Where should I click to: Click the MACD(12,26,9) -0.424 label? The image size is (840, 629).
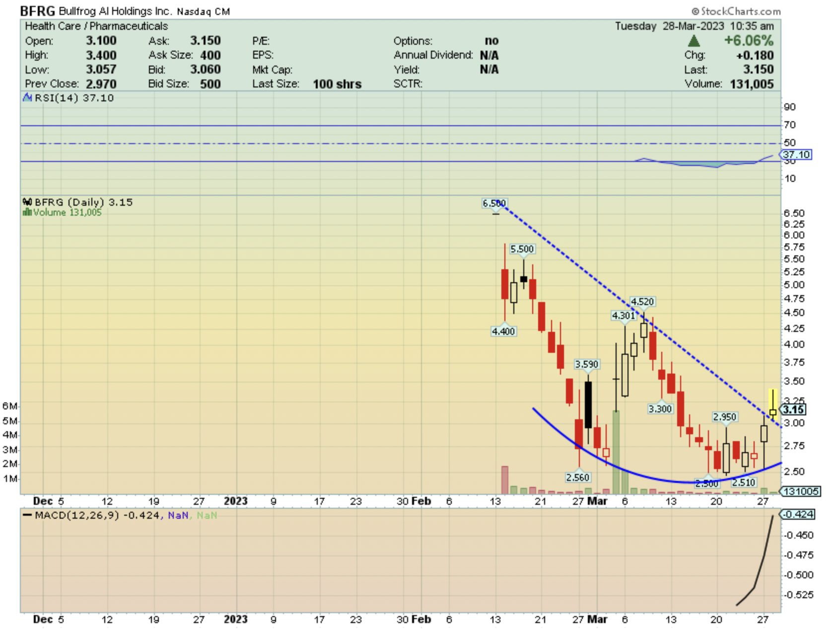point(97,515)
